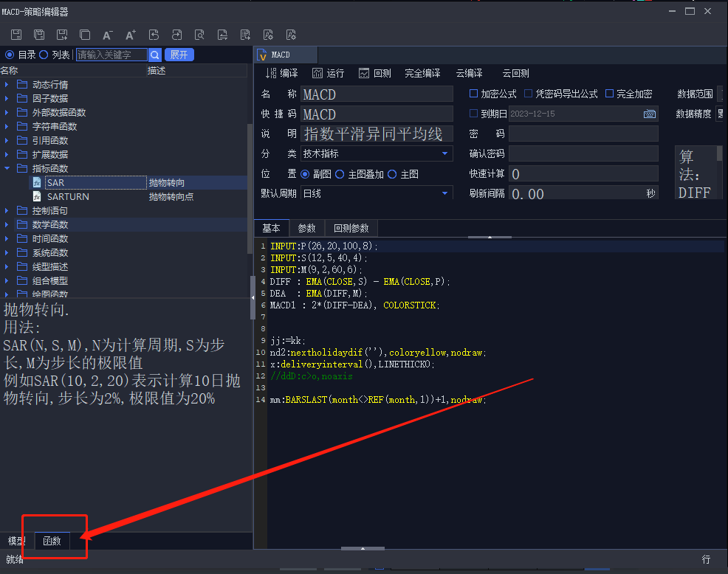This screenshot has height=574, width=728.
Task: Increase editor font size with A+ icon
Action: click(131, 35)
